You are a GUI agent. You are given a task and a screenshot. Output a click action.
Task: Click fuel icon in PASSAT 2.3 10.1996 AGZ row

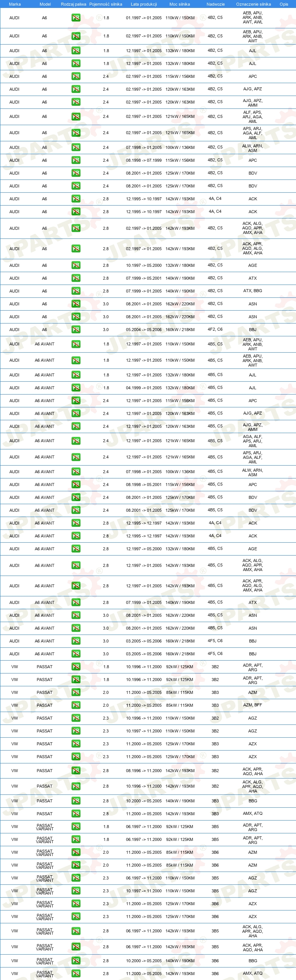coord(76,718)
